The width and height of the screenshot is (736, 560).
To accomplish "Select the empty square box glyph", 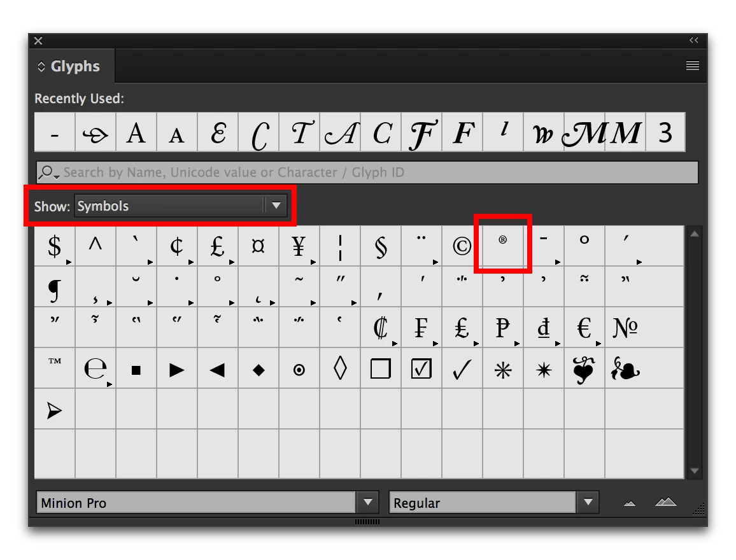I will tap(381, 368).
